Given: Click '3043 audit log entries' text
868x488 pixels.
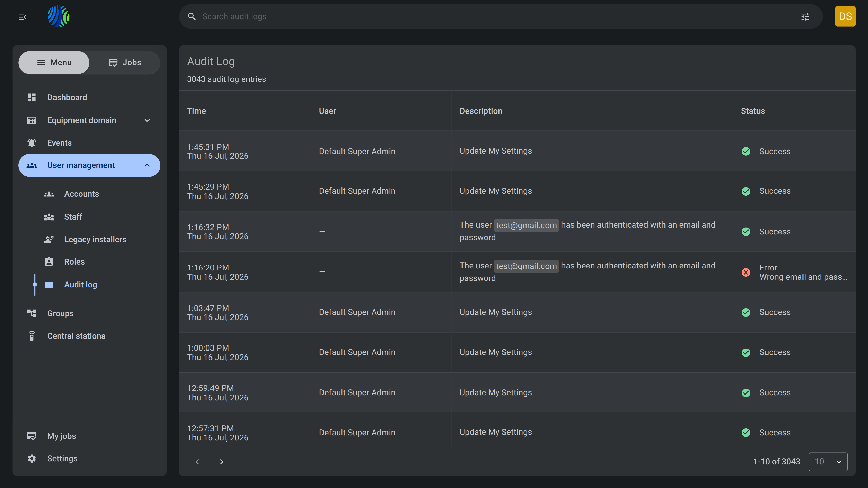Looking at the screenshot, I should [226, 79].
